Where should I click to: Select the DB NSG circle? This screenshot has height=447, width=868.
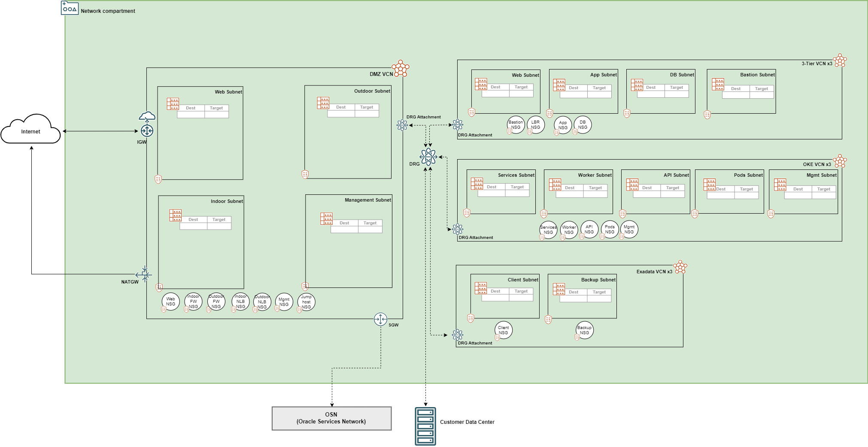coord(583,125)
